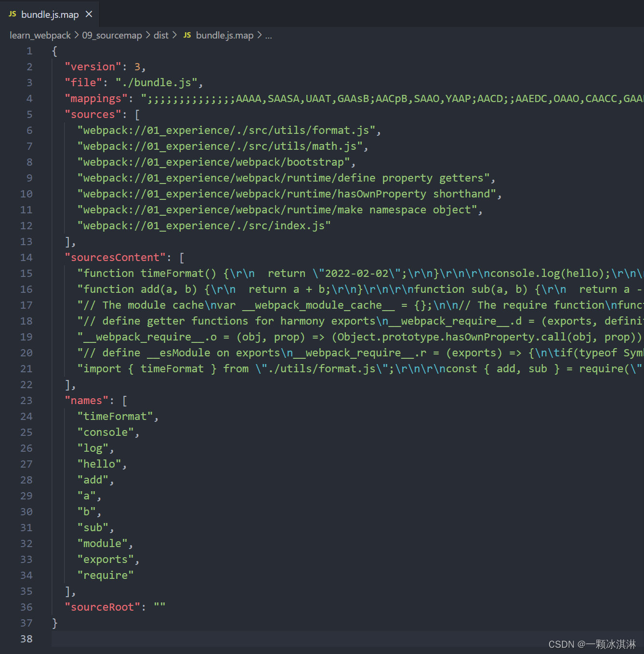Image resolution: width=644 pixels, height=654 pixels.
Task: Click the "module" name entry
Action: (x=103, y=544)
